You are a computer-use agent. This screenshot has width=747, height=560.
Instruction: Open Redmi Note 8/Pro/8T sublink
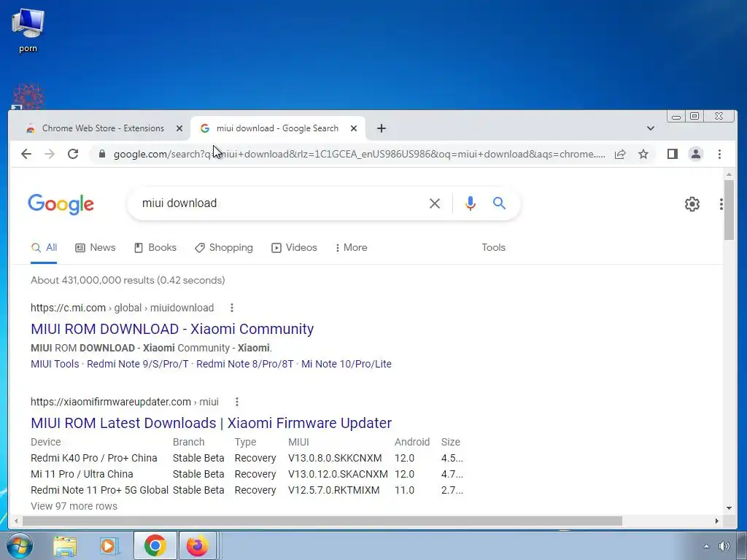pyautogui.click(x=245, y=364)
